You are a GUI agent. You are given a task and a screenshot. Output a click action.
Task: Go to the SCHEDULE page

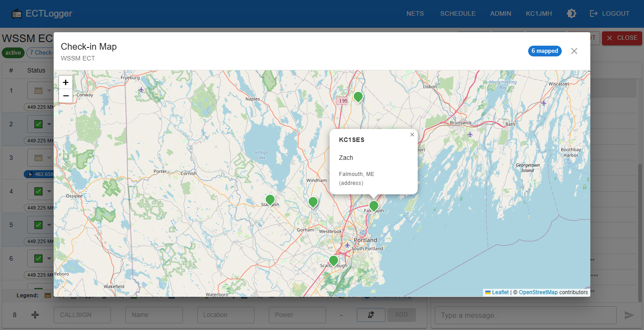458,13
